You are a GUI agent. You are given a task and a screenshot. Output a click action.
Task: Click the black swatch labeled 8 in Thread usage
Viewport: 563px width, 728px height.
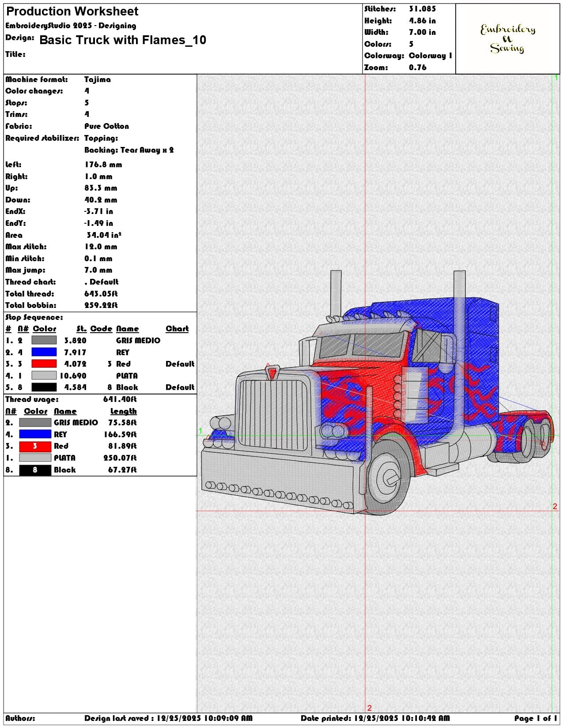point(35,470)
